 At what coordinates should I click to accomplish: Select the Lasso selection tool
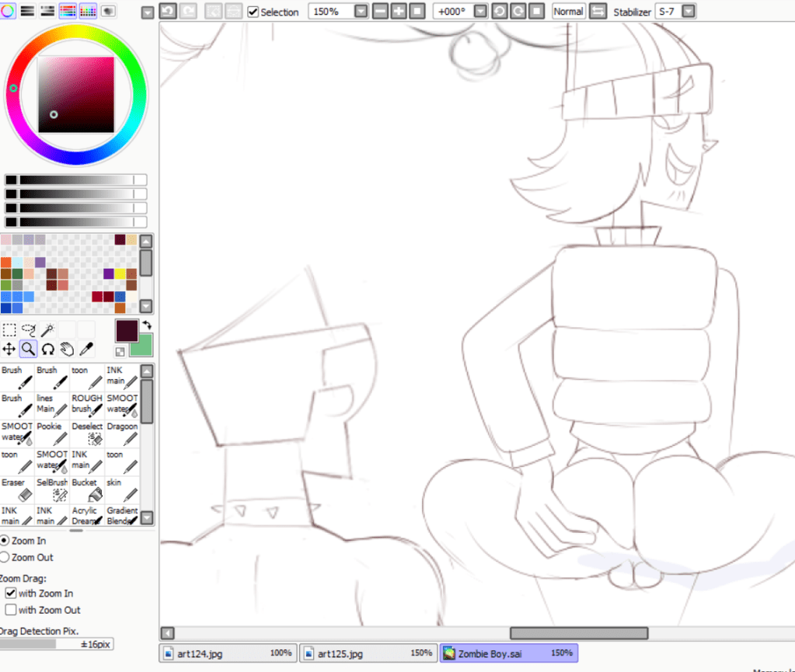tap(29, 330)
